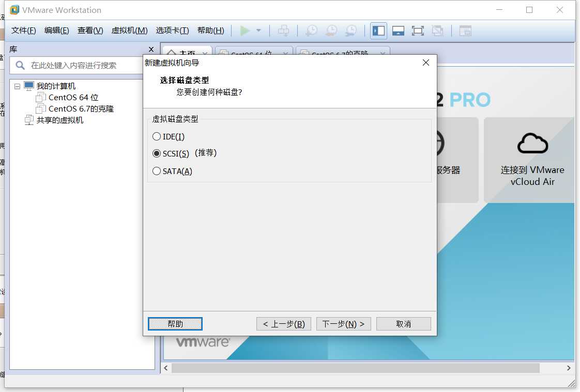
Task: Click the console view toolbar icon
Action: [x=465, y=30]
